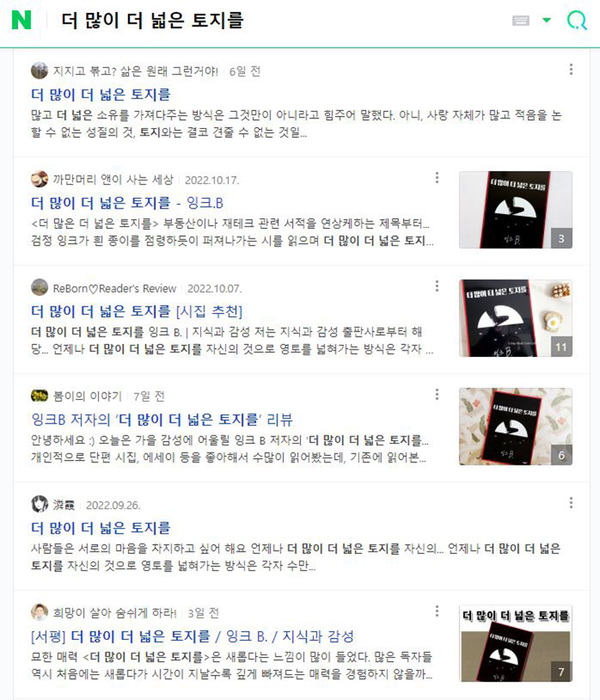This screenshot has height=700, width=600.
Task: Open the book thumbnail with 11 images
Action: (516, 318)
